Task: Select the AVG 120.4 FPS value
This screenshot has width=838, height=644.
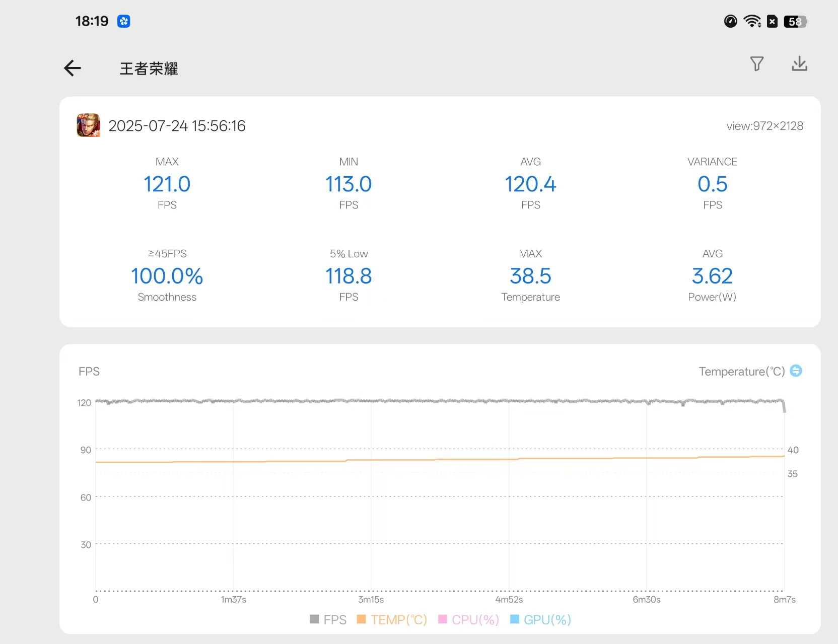Action: (x=530, y=184)
